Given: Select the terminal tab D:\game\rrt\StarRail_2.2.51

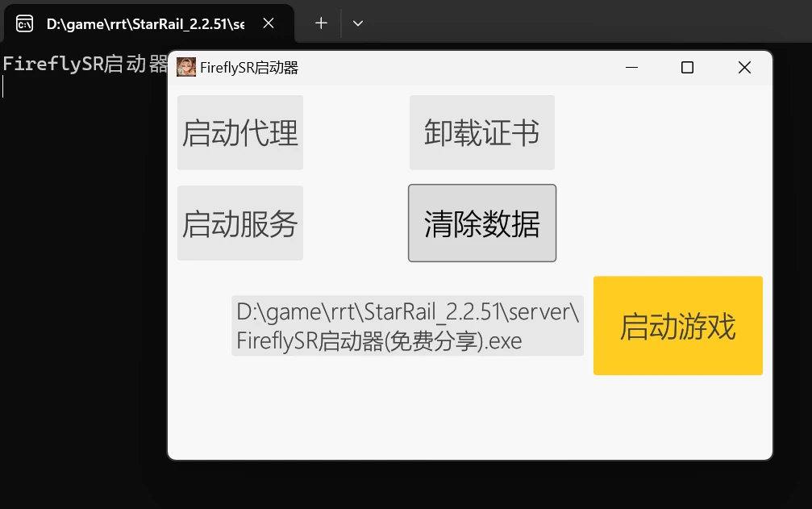Looking at the screenshot, I should coord(149,24).
